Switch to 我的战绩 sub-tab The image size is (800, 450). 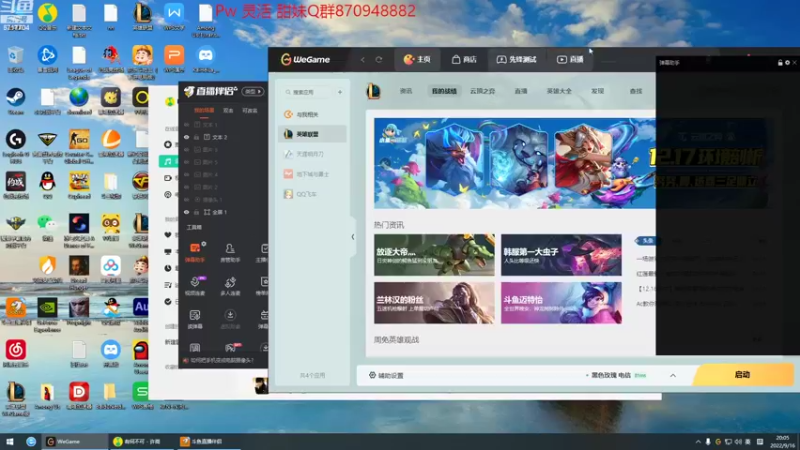click(x=444, y=91)
